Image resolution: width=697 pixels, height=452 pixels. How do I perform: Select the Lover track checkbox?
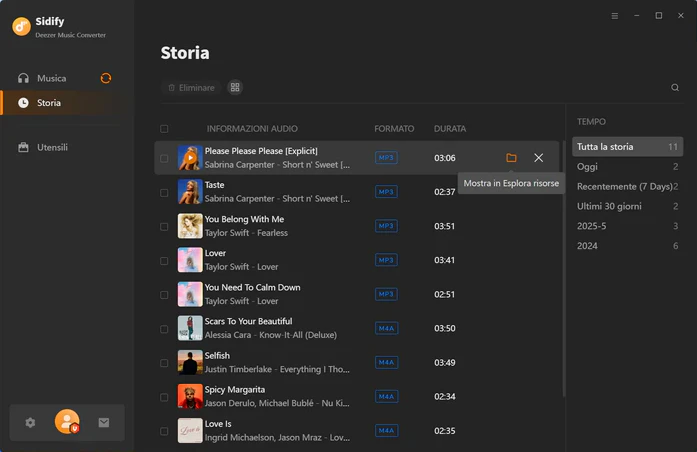tap(164, 261)
